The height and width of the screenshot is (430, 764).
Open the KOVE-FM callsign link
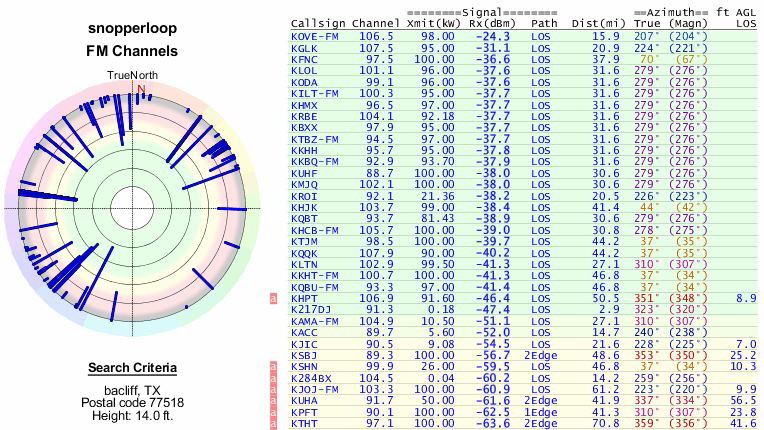pyautogui.click(x=311, y=35)
